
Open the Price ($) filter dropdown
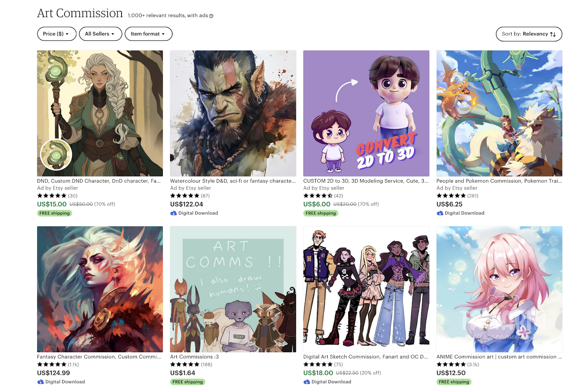[57, 34]
